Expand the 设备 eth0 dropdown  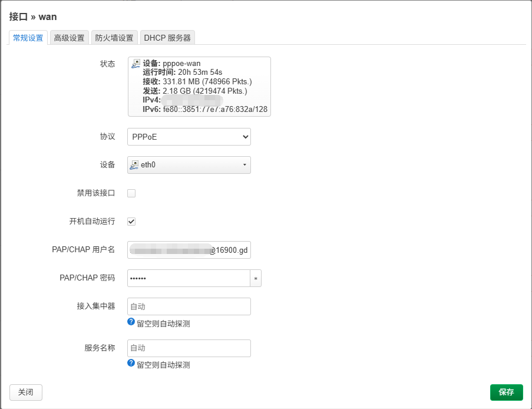[x=189, y=165]
